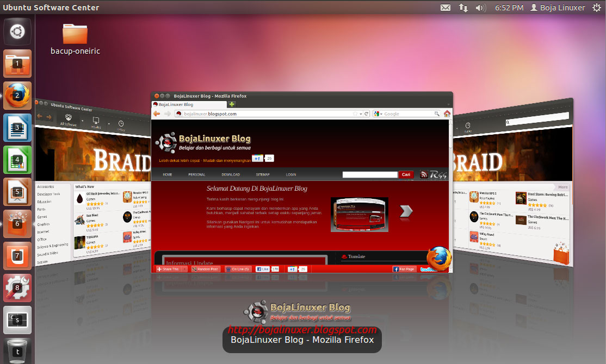Open the PERSONAL blog menu item
The width and height of the screenshot is (606, 364).
click(x=197, y=174)
